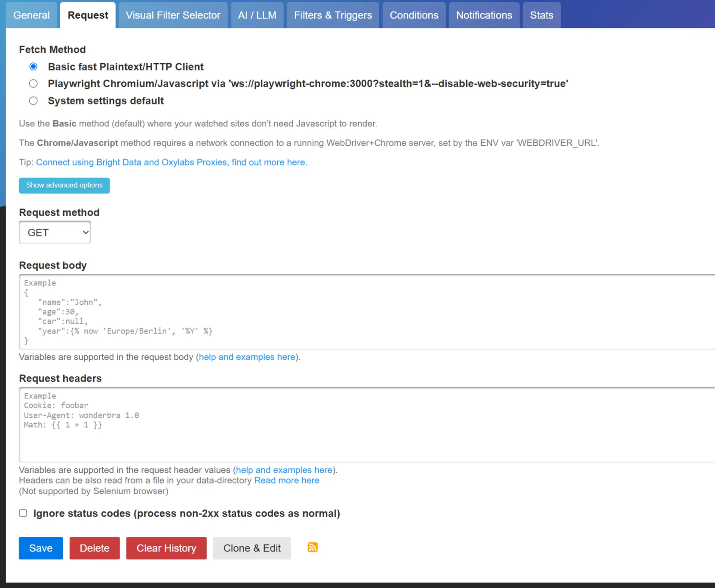Open the RSS feed icon
The height and width of the screenshot is (588, 715).
313,547
